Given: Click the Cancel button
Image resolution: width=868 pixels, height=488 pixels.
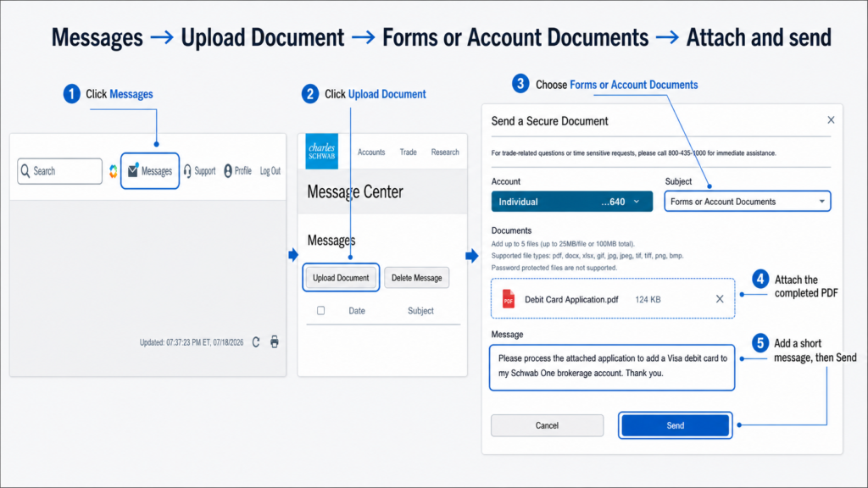Looking at the screenshot, I should coord(547,425).
